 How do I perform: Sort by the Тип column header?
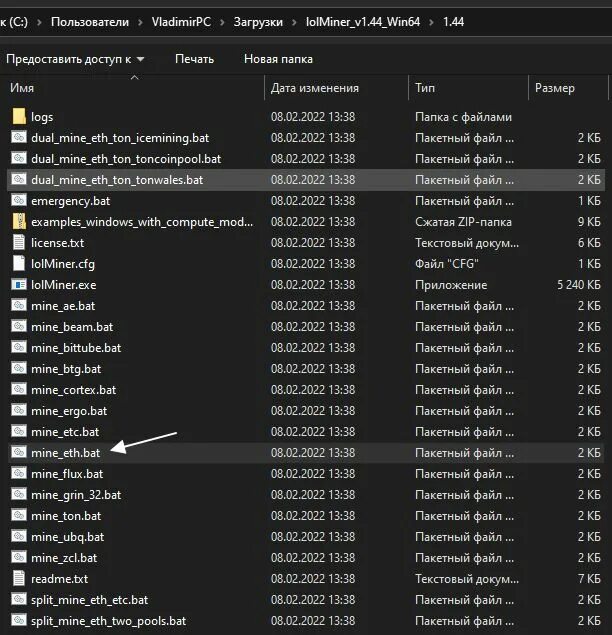click(x=425, y=88)
